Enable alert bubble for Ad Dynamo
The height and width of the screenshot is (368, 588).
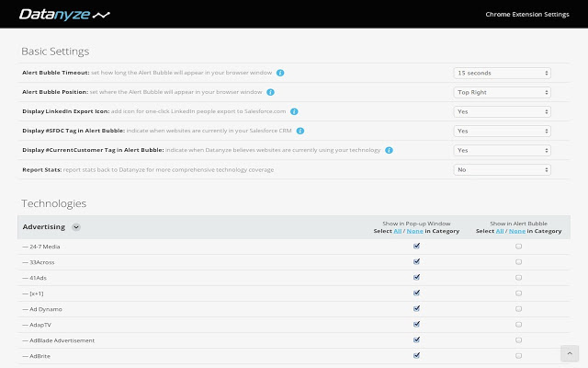click(518, 309)
